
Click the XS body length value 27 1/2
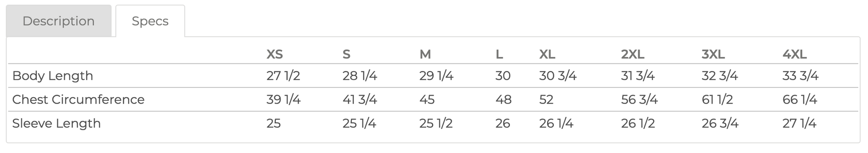[x=283, y=76]
